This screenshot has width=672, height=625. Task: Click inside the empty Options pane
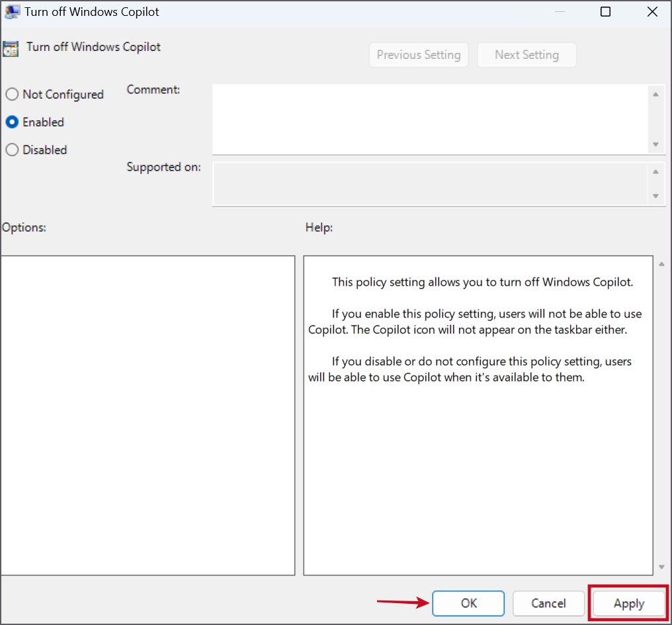147,415
